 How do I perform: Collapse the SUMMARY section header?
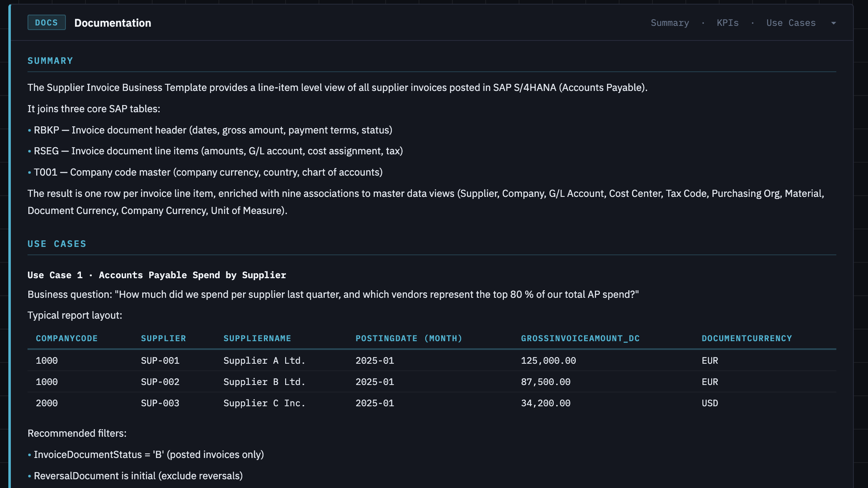(x=50, y=60)
